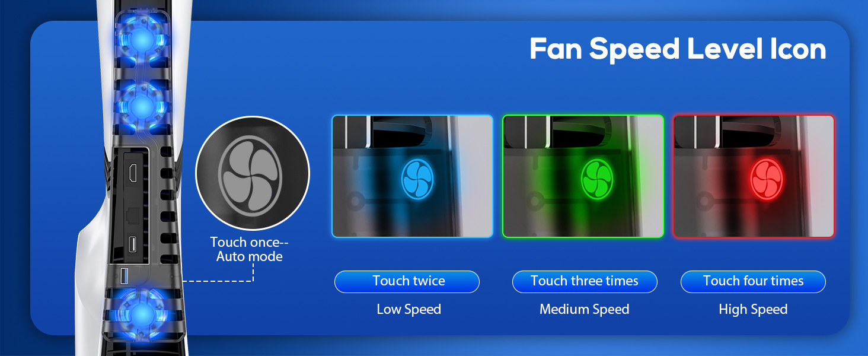Click the top blue cooling fan
Viewport: 868px width, 356px height.
click(x=141, y=38)
